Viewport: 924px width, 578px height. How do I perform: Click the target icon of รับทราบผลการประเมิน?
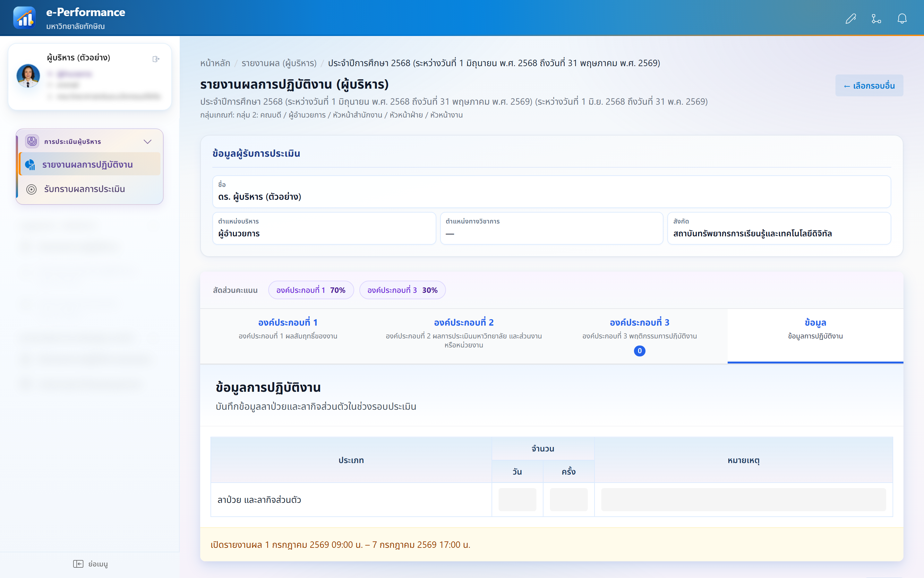coord(31,189)
